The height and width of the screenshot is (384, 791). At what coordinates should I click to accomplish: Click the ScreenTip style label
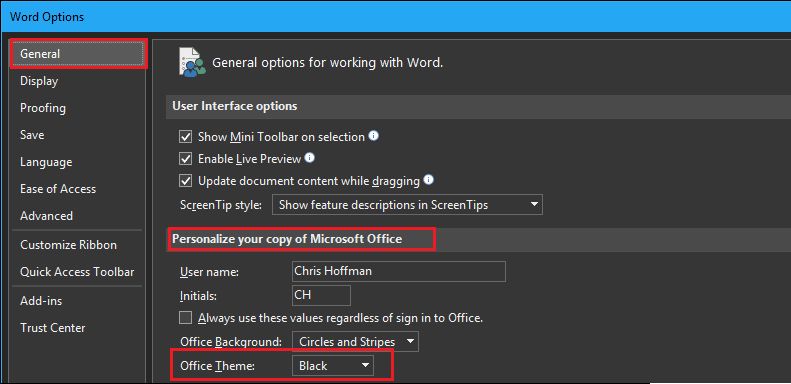221,205
